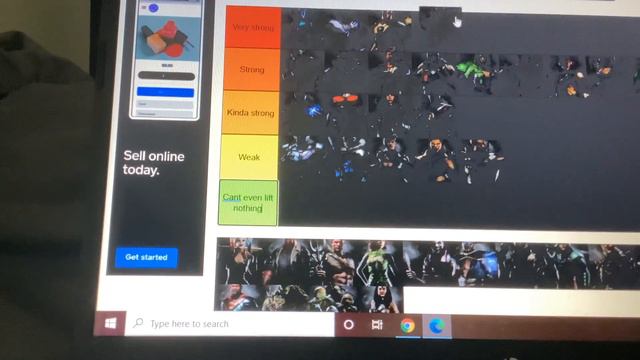Screen dimensions: 640x360
Task: Click the Get started ad button
Action: (146, 257)
